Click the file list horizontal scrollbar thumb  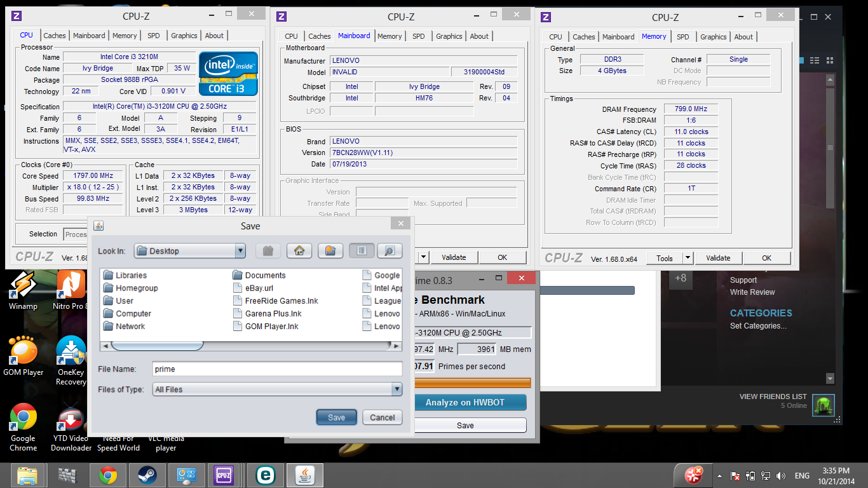click(x=157, y=346)
